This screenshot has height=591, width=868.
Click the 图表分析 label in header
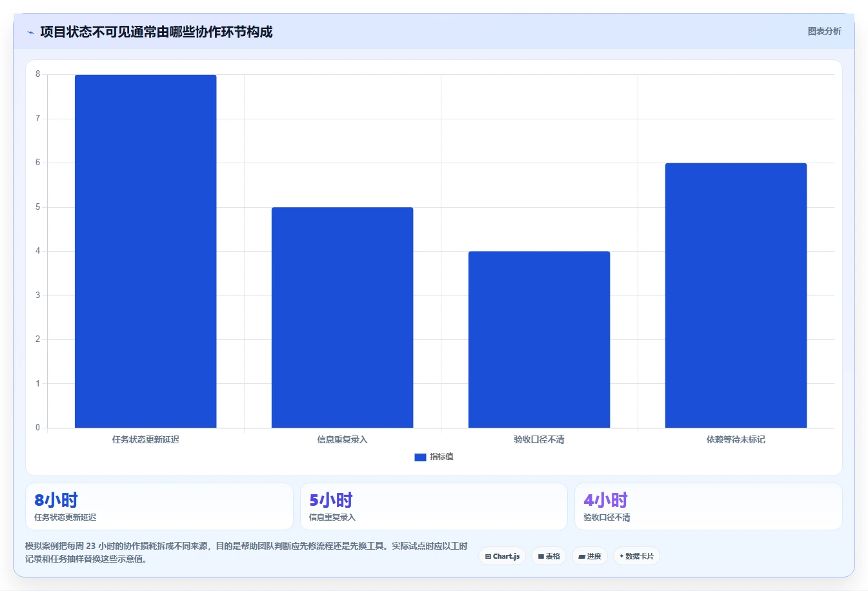824,31
